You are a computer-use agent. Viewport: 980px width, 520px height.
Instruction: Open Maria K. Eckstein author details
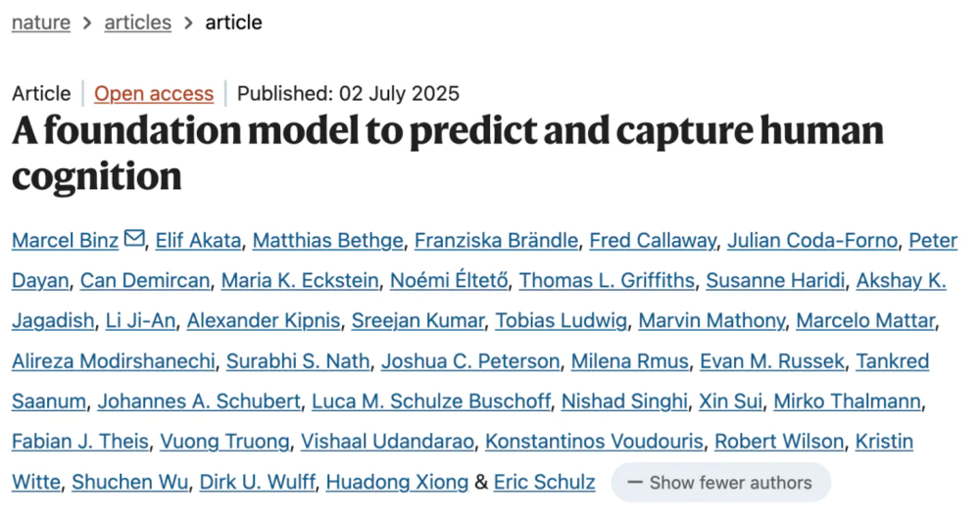(x=300, y=281)
